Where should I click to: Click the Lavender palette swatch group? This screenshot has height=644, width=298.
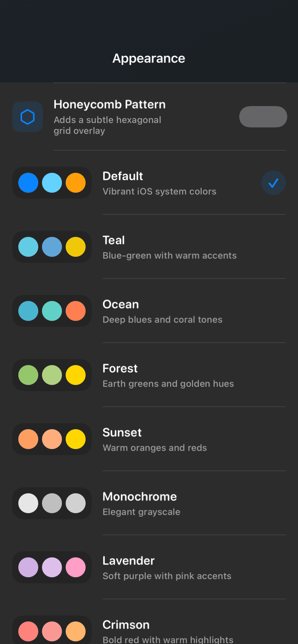pos(52,567)
